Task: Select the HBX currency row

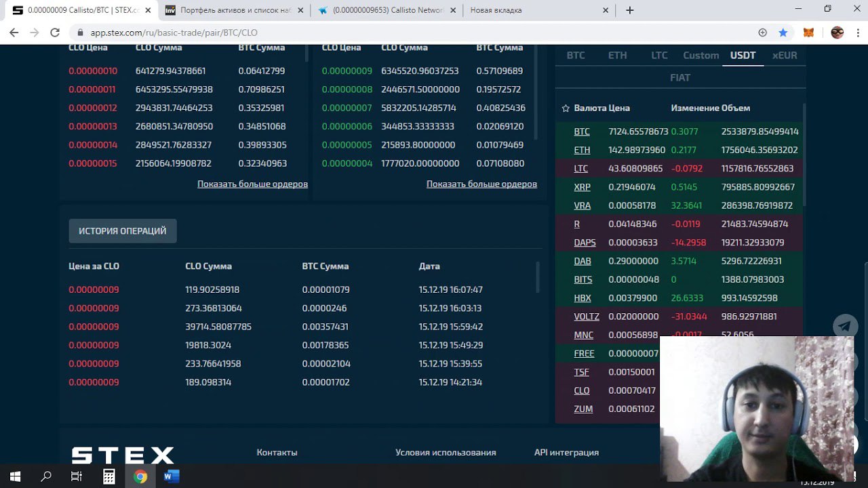Action: [x=679, y=298]
